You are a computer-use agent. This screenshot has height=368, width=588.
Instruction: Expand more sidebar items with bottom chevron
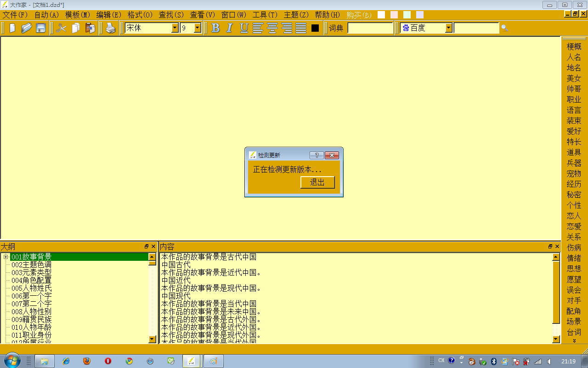574,341
